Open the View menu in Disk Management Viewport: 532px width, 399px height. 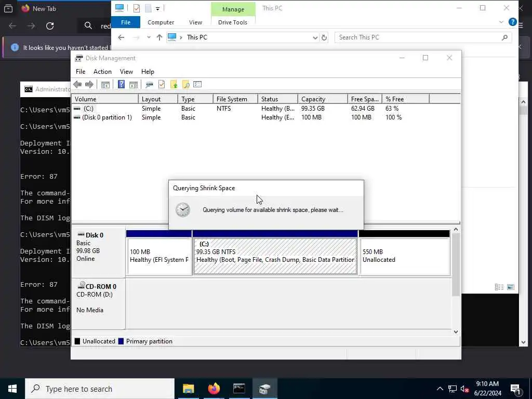coord(126,72)
